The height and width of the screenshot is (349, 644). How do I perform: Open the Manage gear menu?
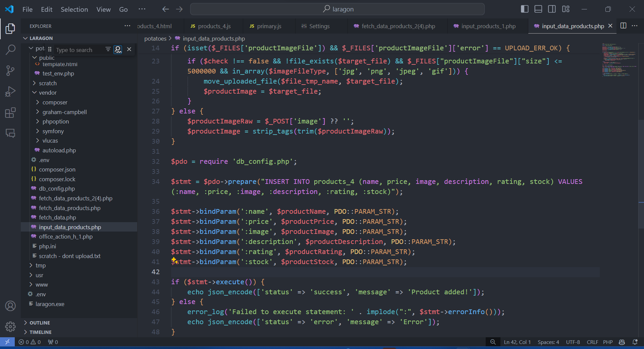point(10,326)
